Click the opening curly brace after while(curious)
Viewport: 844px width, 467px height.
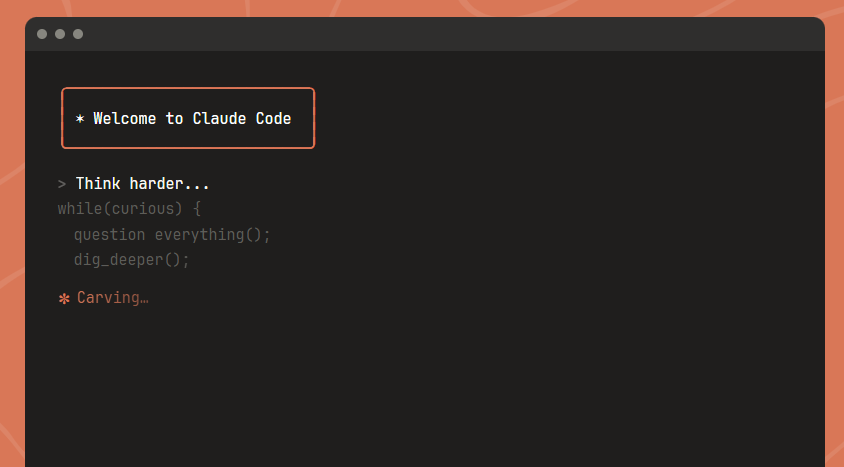point(197,209)
